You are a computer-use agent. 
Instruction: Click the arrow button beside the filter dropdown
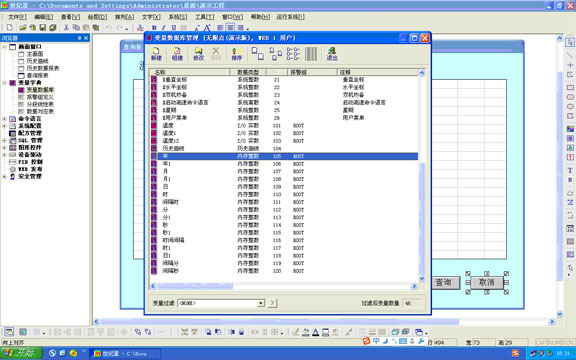point(272,303)
